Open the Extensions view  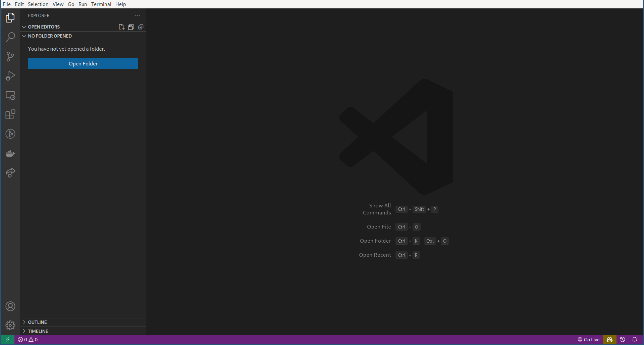[10, 114]
